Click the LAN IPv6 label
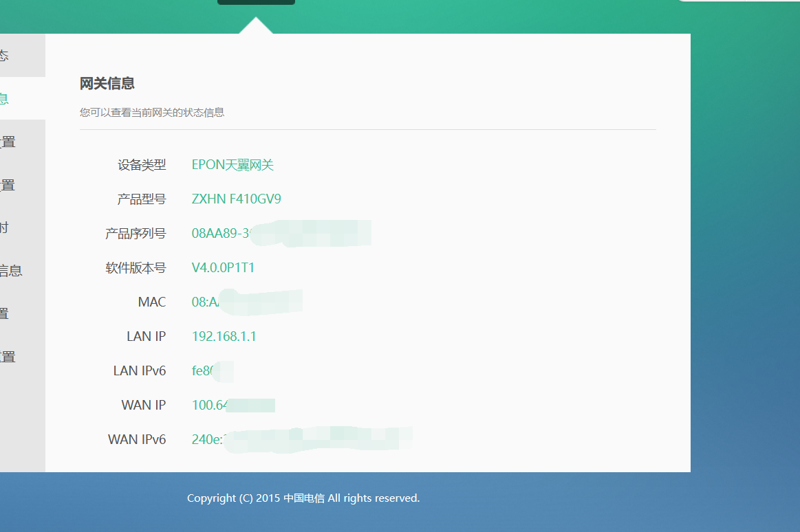Viewport: 800px width, 532px height. pos(140,371)
